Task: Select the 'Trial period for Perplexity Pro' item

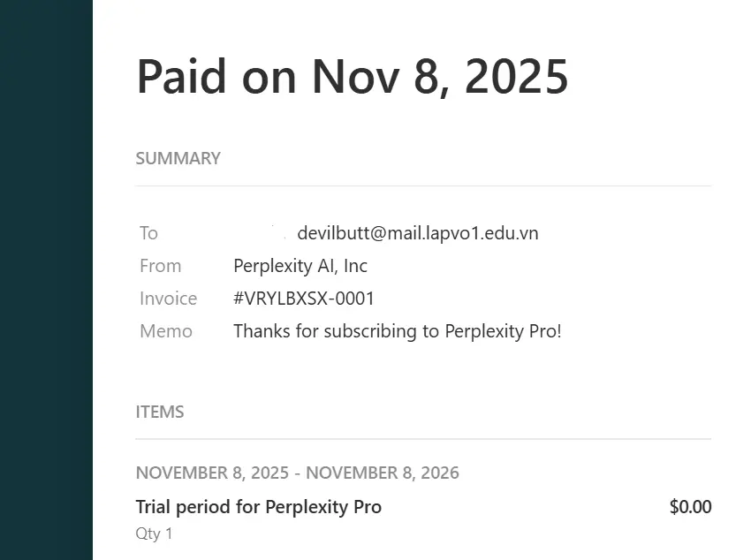Action: 259,507
